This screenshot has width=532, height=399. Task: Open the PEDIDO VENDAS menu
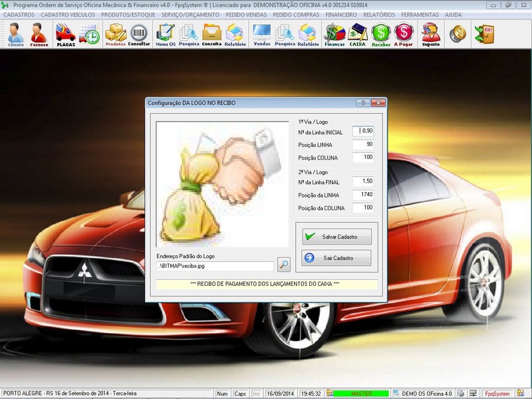[246, 15]
